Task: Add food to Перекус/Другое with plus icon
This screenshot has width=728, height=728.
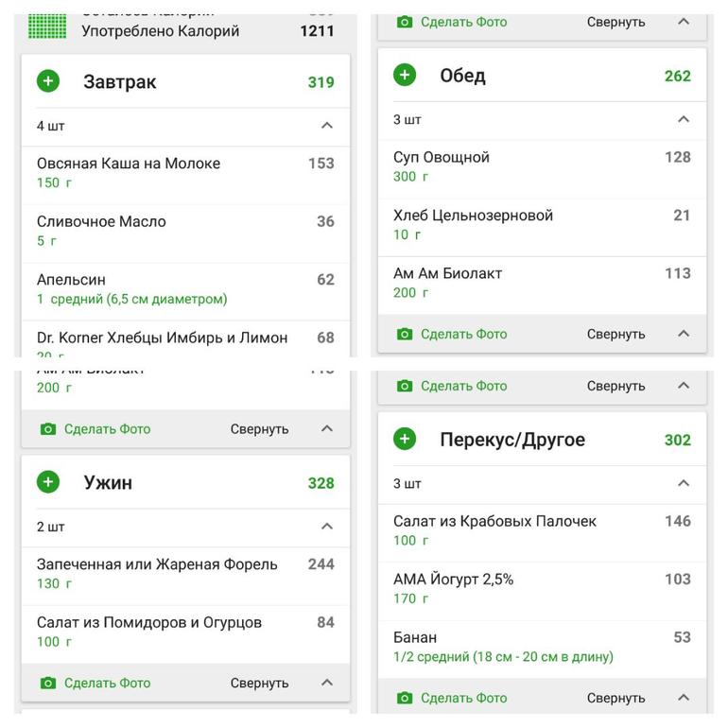Action: (x=405, y=440)
